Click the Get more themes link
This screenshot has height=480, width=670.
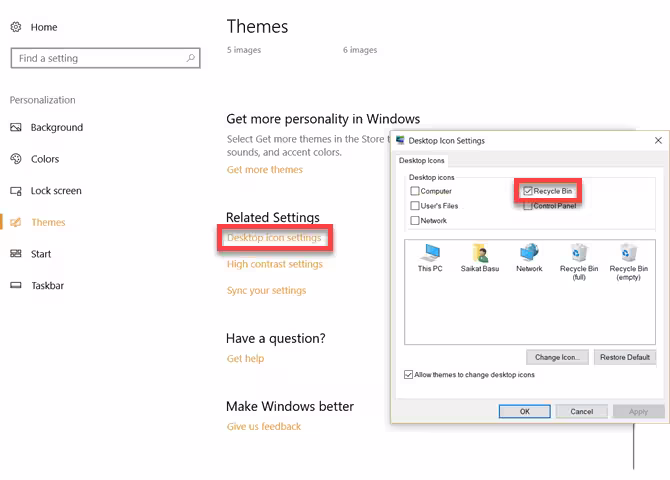tap(264, 170)
